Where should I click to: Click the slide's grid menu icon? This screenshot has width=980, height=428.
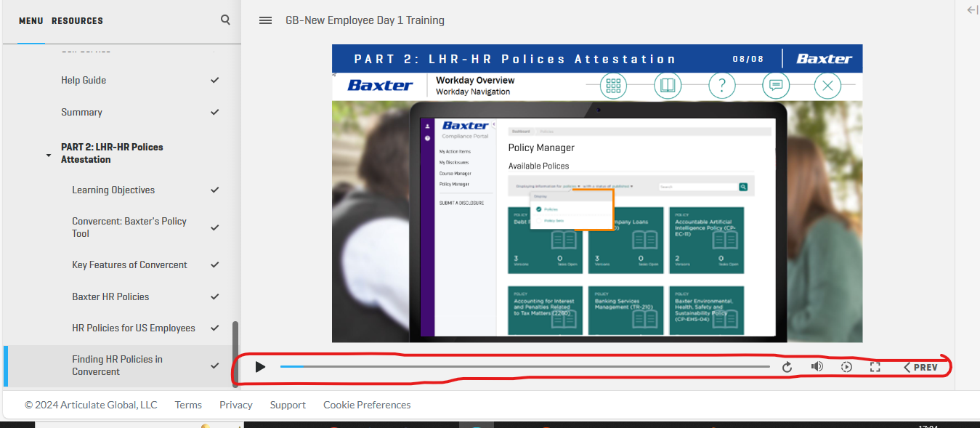pyautogui.click(x=613, y=86)
